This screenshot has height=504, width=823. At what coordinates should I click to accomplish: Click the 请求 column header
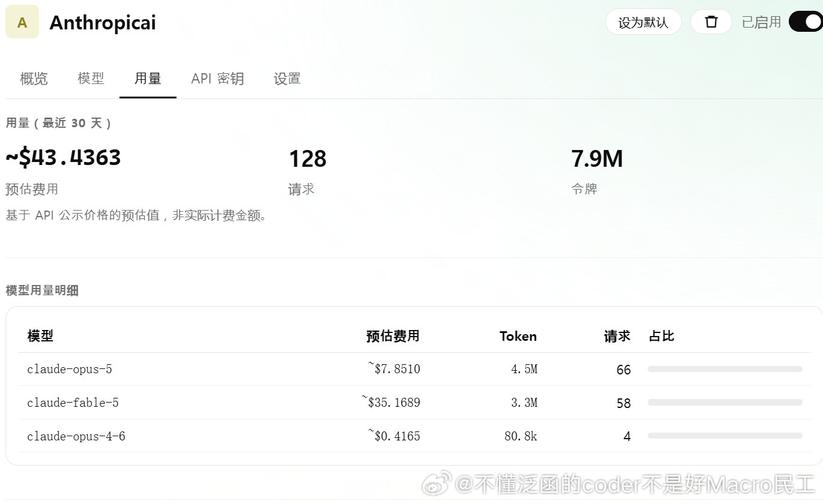[617, 336]
